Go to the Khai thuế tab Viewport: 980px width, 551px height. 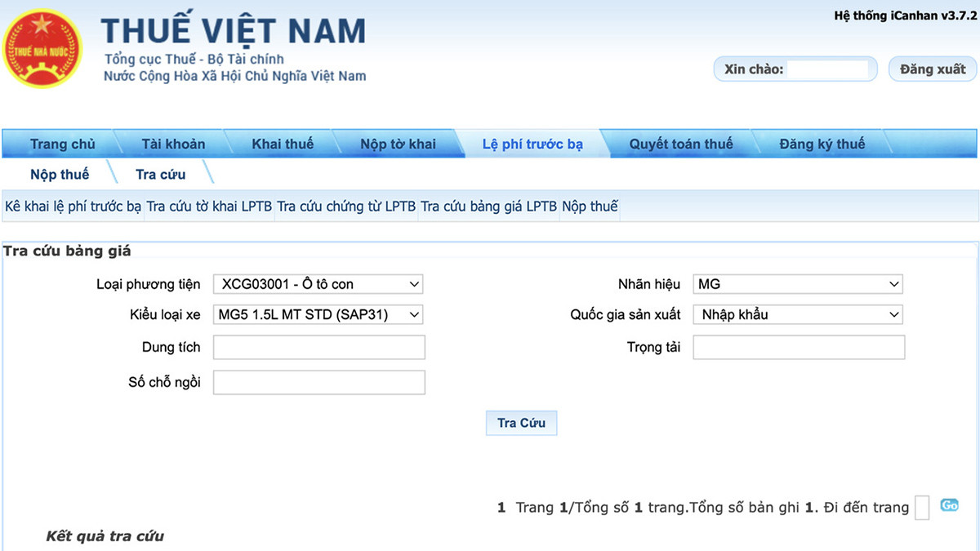tap(283, 144)
